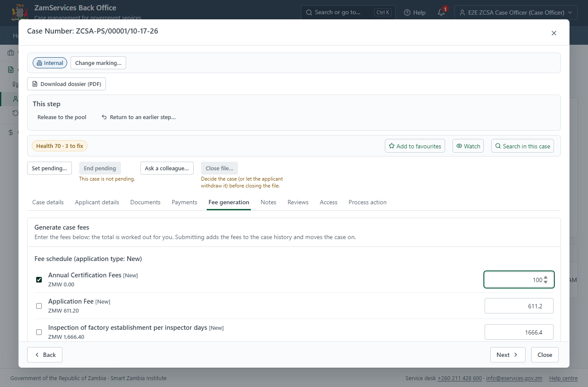This screenshot has width=588, height=387.
Task: Select the Fee generation tab
Action: coord(229,202)
